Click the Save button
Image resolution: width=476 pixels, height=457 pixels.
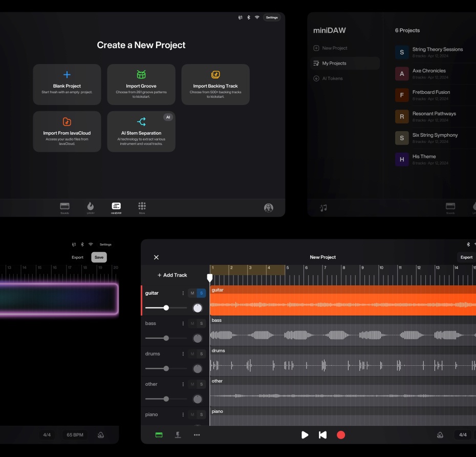coord(99,257)
